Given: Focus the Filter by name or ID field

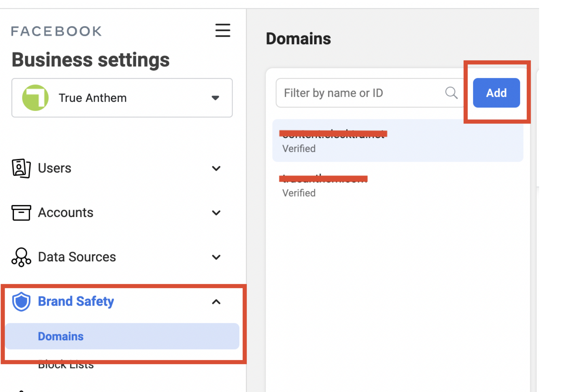Looking at the screenshot, I should pos(369,93).
